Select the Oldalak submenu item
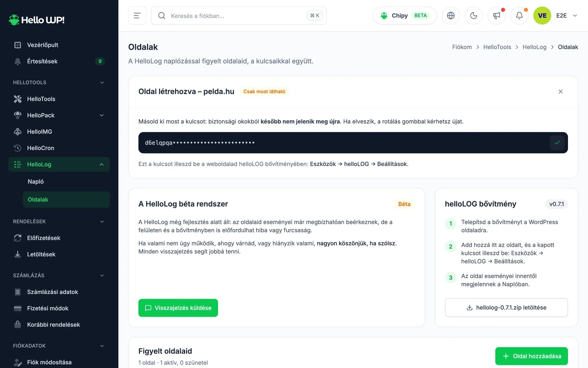 pos(66,200)
